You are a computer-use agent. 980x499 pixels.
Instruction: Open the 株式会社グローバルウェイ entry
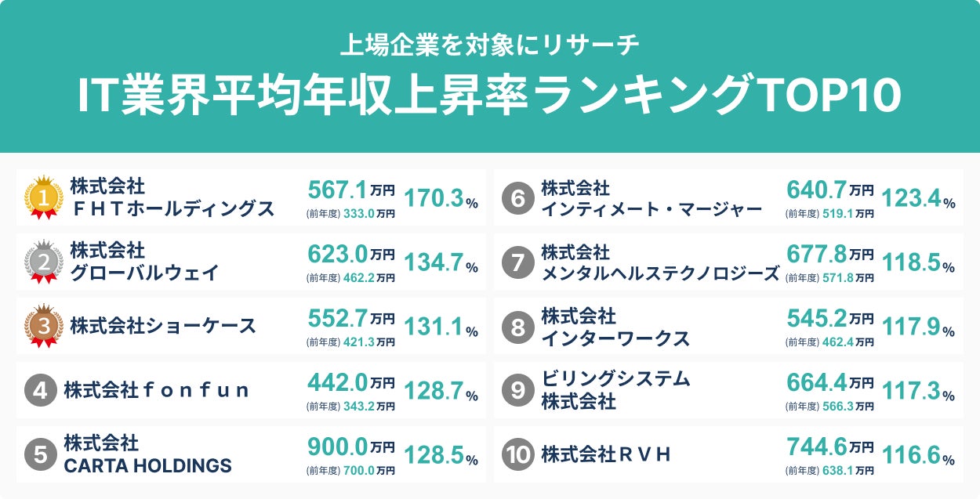coord(144,262)
